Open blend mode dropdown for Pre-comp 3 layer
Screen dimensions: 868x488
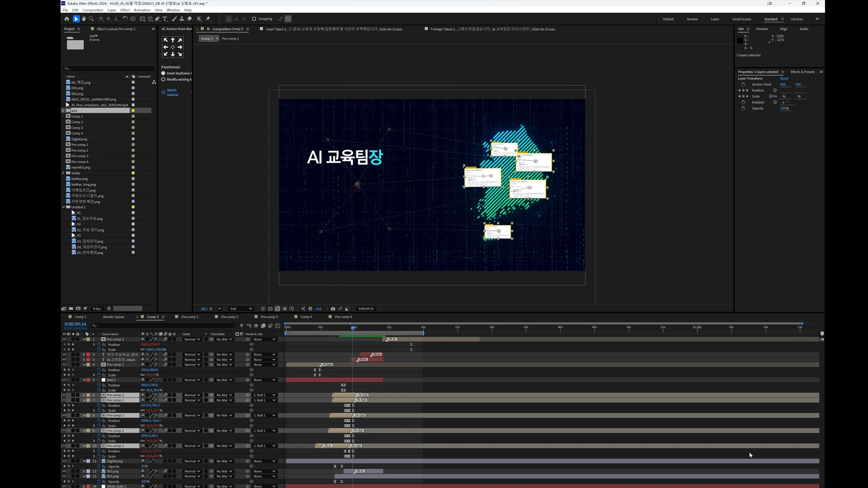(x=192, y=339)
